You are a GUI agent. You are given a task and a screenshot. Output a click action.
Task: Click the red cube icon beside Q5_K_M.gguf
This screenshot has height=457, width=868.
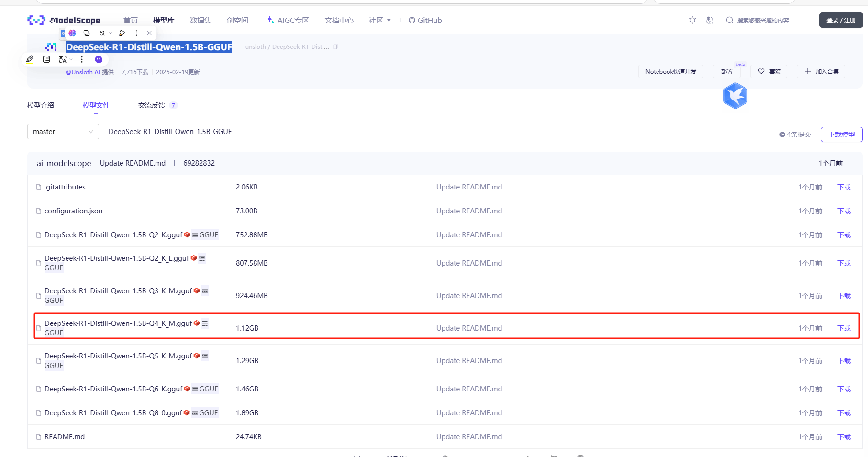[x=197, y=356]
